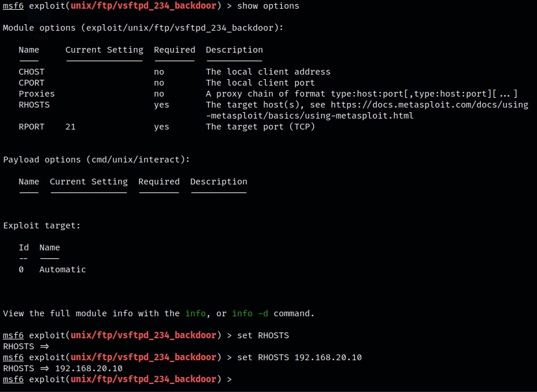Click the "no" required value for CPORT
This screenshot has height=392, width=537.
click(x=159, y=83)
